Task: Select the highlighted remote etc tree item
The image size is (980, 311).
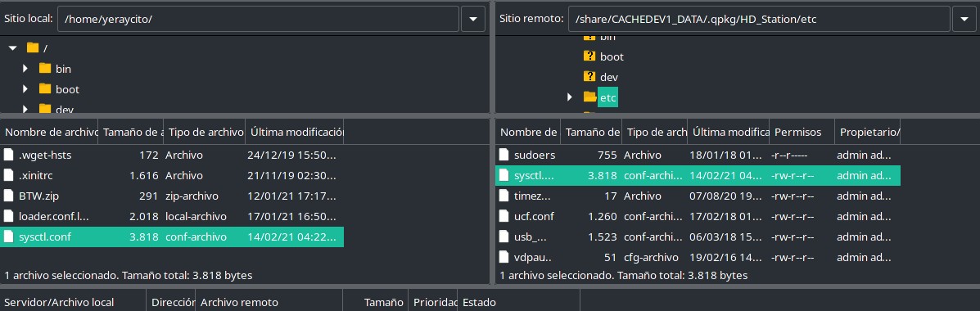Action: tap(607, 97)
